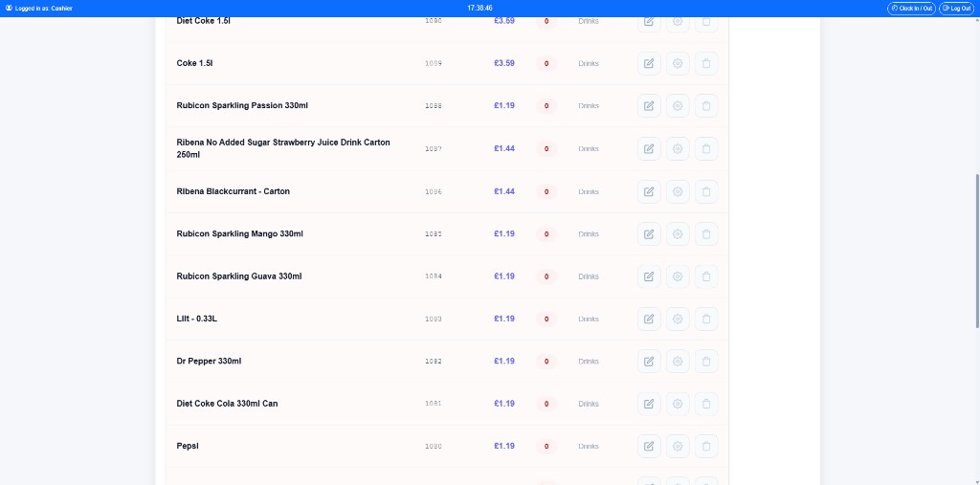Select the Diet Coke Cola 330ml Can name
The width and height of the screenshot is (980, 485).
pyautogui.click(x=228, y=404)
